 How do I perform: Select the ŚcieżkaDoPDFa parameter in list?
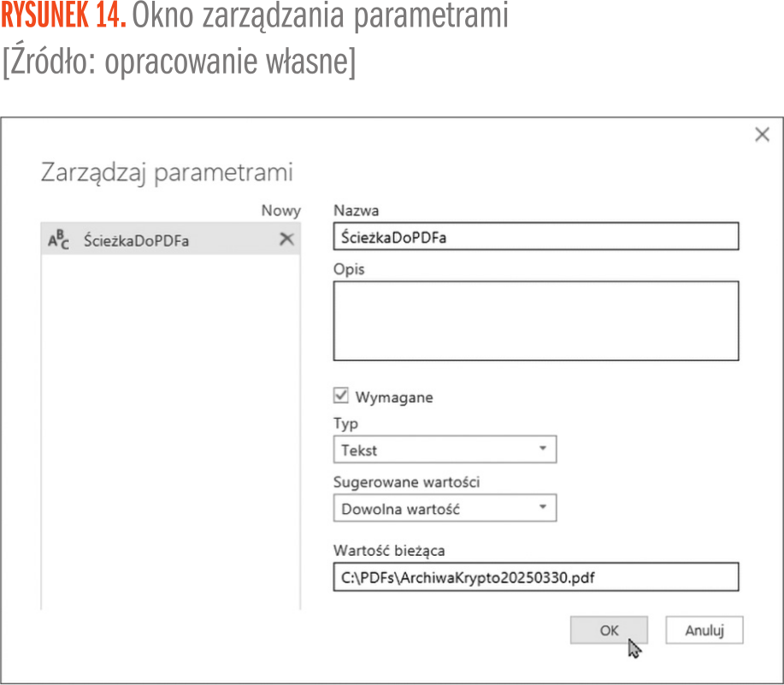coord(137,241)
